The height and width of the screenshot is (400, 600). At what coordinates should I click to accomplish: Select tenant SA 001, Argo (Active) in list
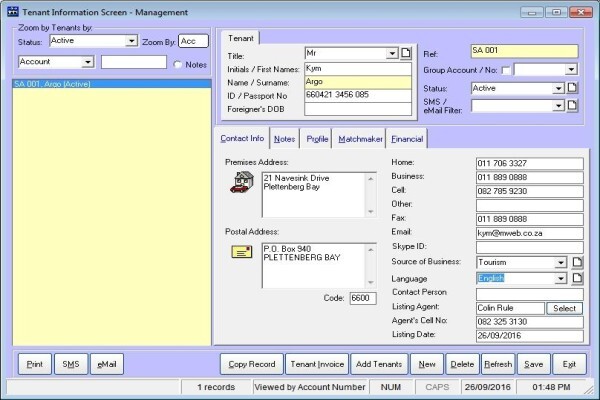(112, 84)
